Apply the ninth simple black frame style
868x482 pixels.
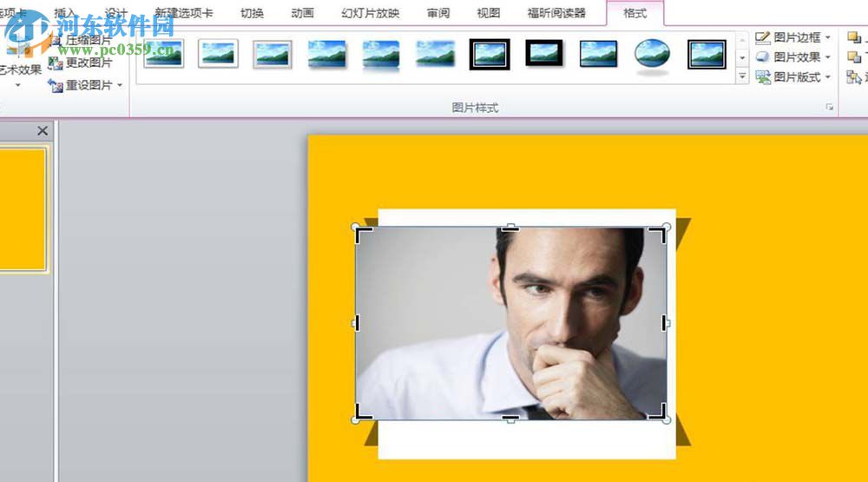(598, 55)
